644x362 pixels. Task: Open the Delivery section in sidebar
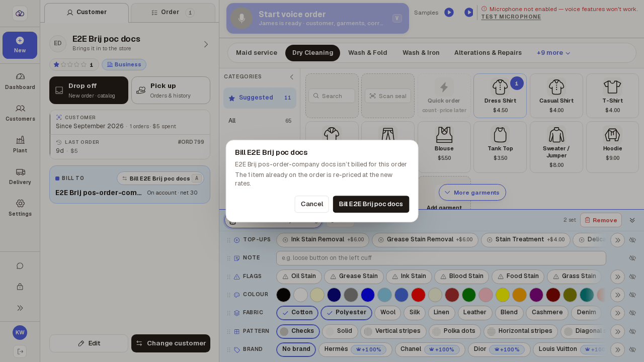pos(20,176)
